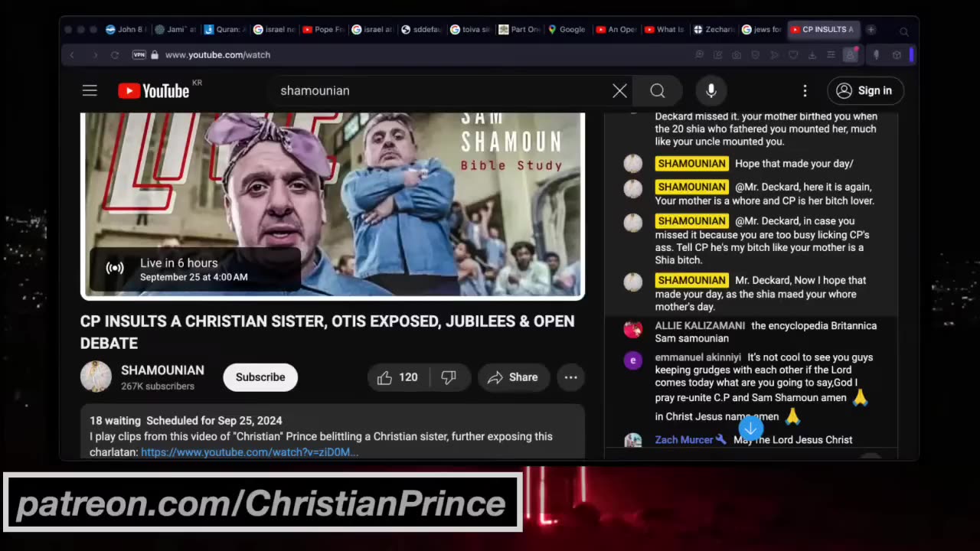The height and width of the screenshot is (551, 980).
Task: Open more actions ellipsis under the video
Action: (x=571, y=377)
